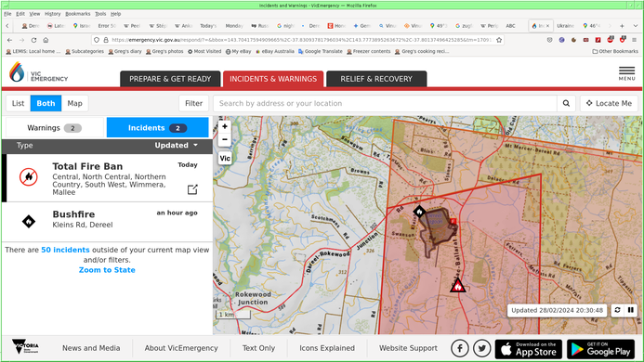644x362 pixels.
Task: Open a new browser tab with plus
Action: pyautogui.click(x=622, y=25)
